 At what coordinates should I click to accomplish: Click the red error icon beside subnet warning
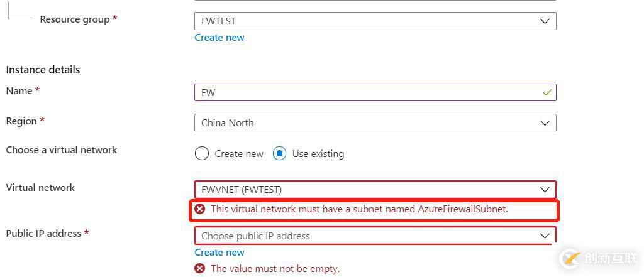tap(200, 209)
